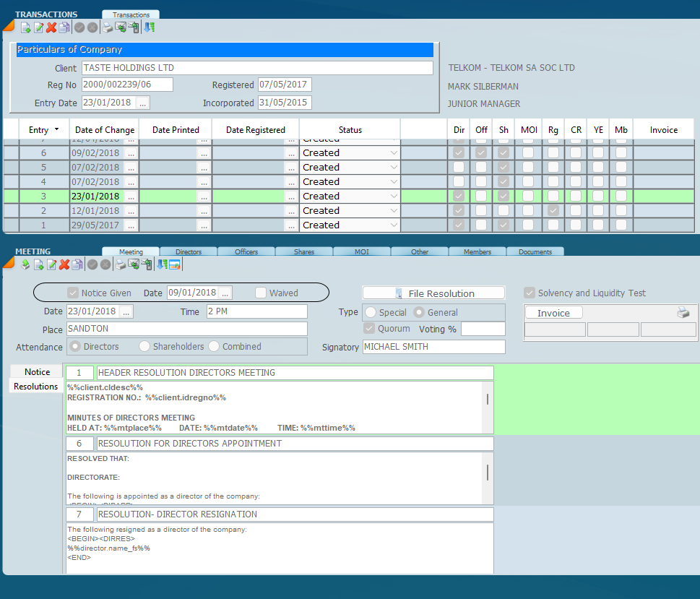Switch to the Directors tab
Viewport: 700px width, 599px height.
coord(189,252)
